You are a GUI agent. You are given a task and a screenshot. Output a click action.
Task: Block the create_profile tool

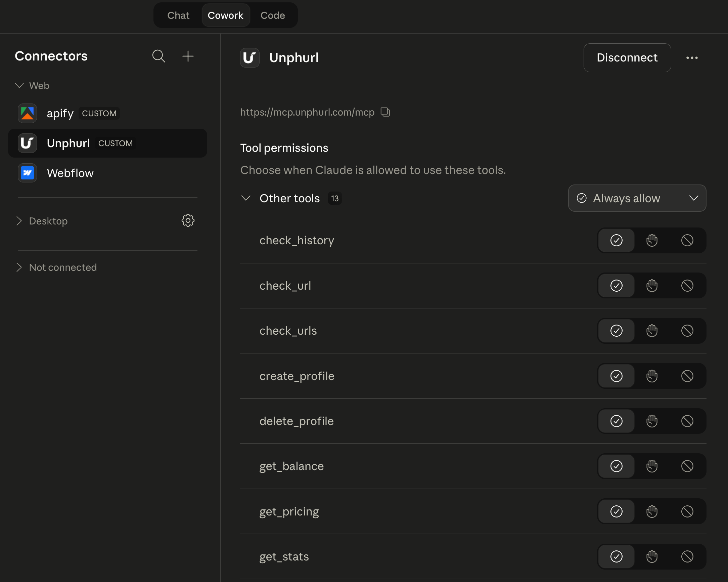pos(687,376)
